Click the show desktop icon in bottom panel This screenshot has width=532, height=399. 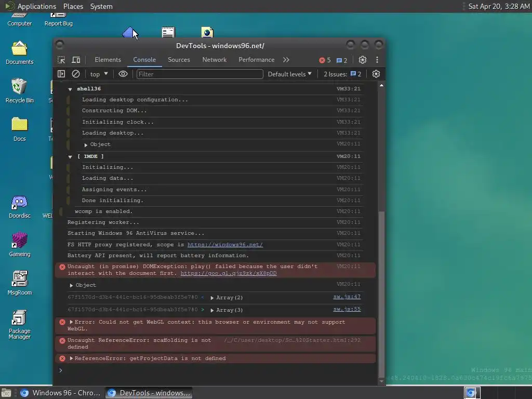pyautogui.click(x=6, y=393)
